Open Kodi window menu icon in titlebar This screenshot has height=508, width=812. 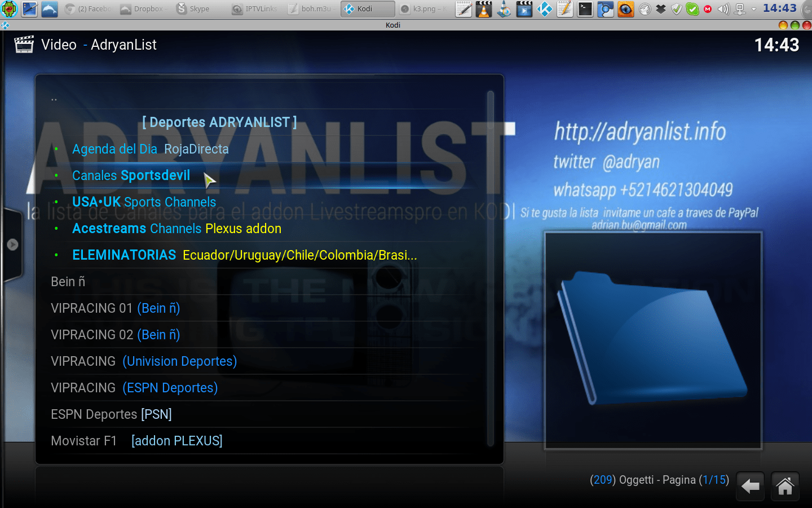pos(5,25)
